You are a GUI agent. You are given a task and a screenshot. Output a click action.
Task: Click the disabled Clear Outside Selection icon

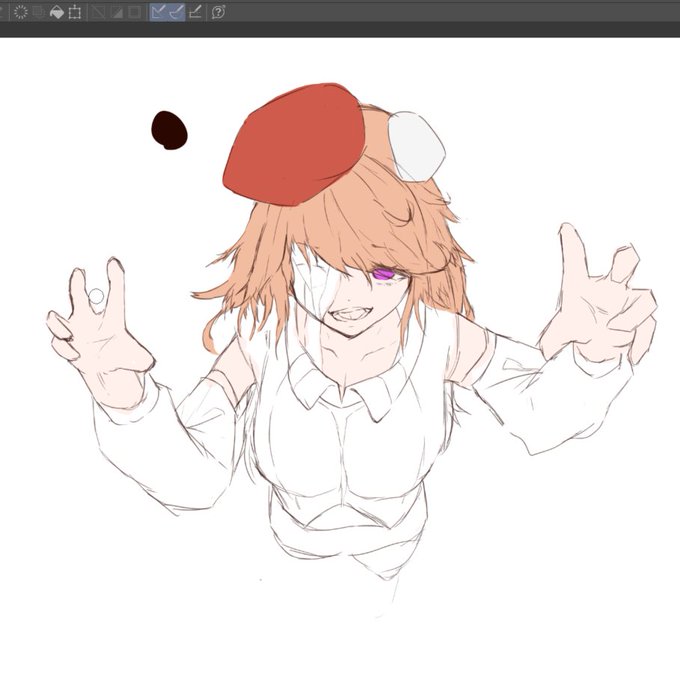(x=39, y=12)
